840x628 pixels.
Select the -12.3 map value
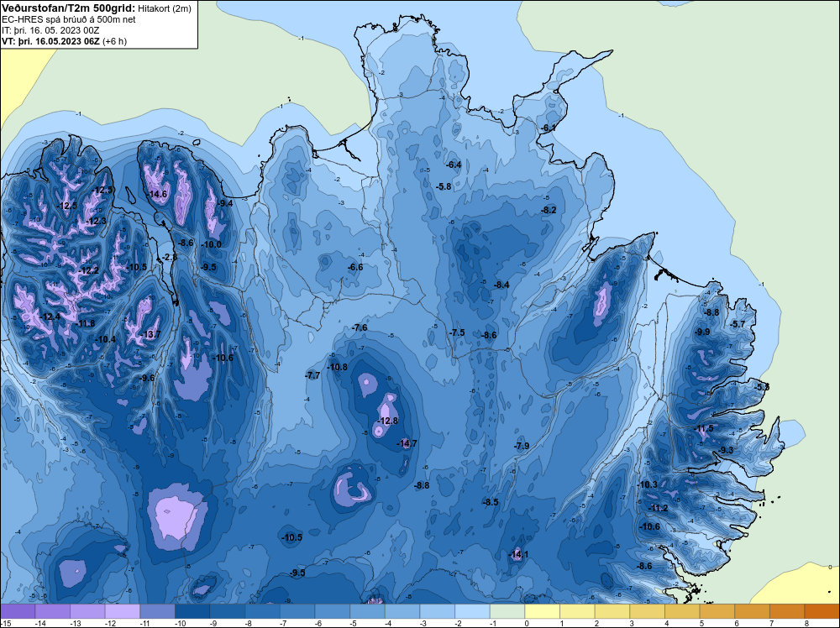pos(97,221)
